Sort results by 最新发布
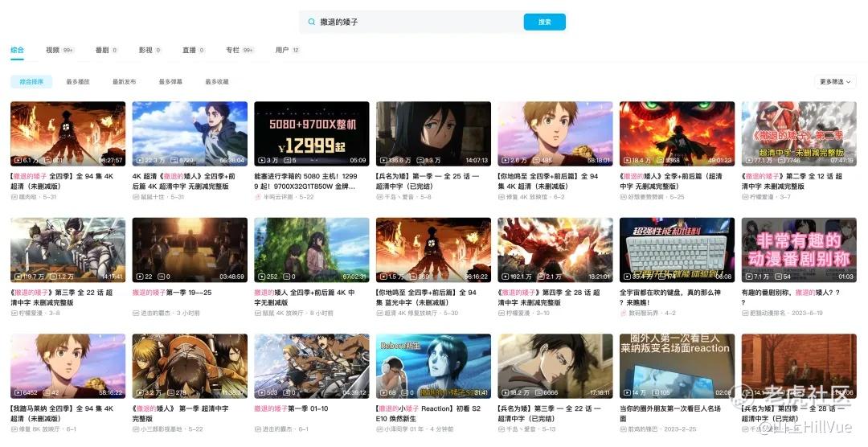 [x=124, y=81]
